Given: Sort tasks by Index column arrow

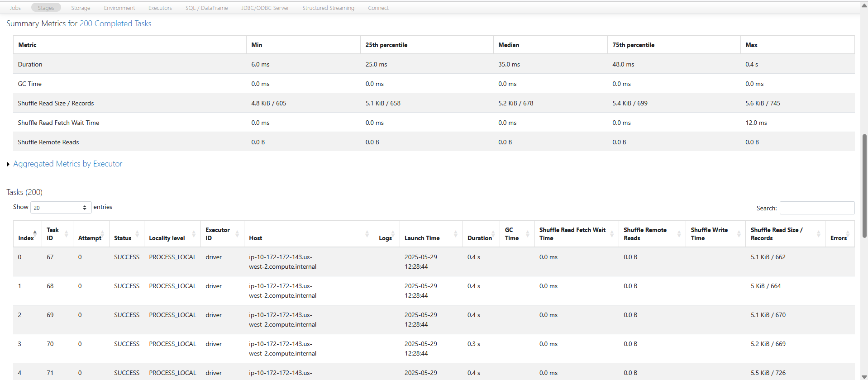Looking at the screenshot, I should tap(34, 233).
